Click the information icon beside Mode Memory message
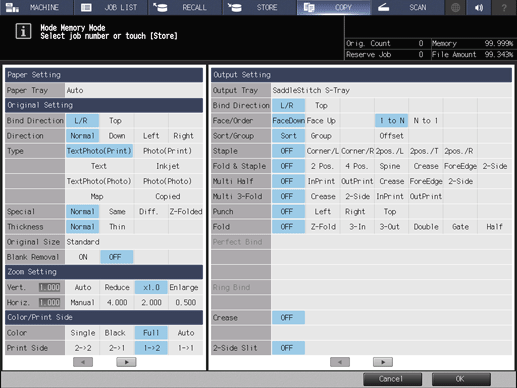Viewport: 517px width, 388px height. (23, 31)
